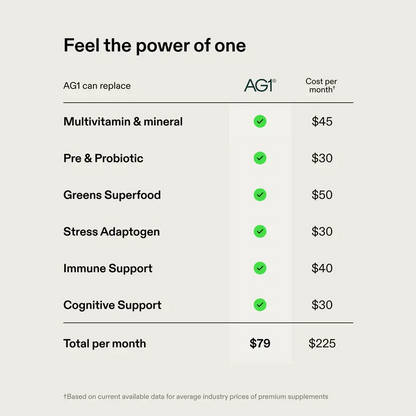Click the Cost per month column header
416x416 pixels.
[321, 85]
